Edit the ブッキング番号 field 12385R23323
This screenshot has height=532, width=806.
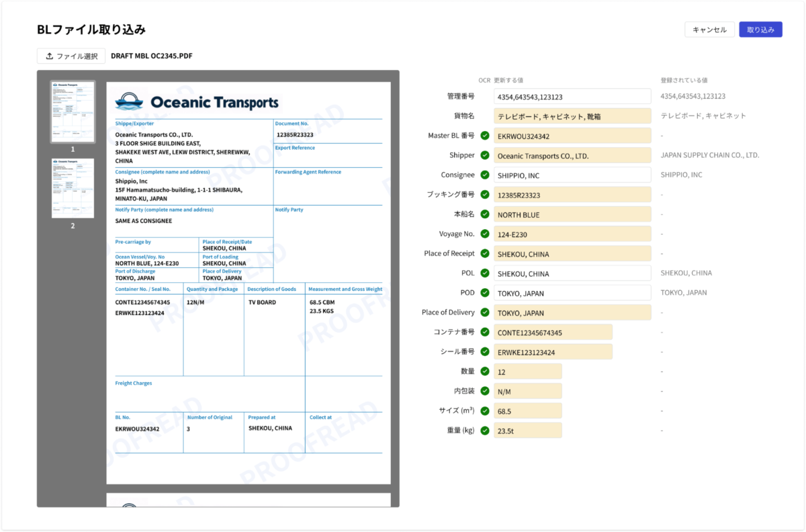tap(572, 195)
